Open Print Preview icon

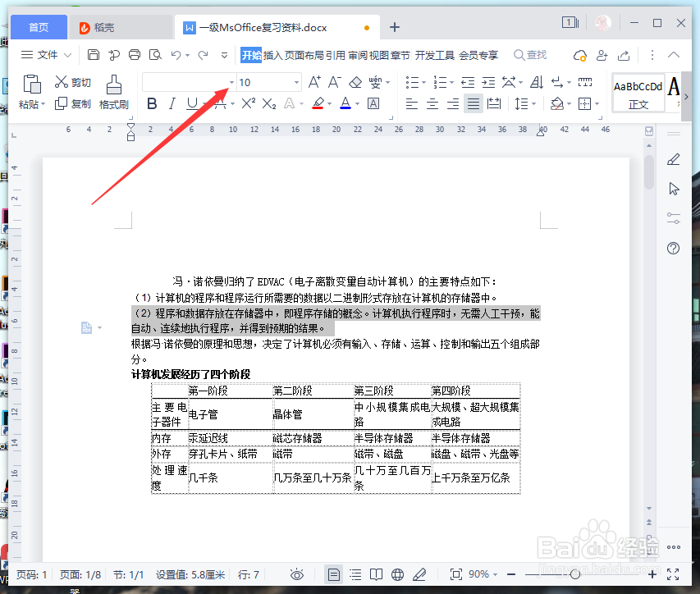click(155, 55)
